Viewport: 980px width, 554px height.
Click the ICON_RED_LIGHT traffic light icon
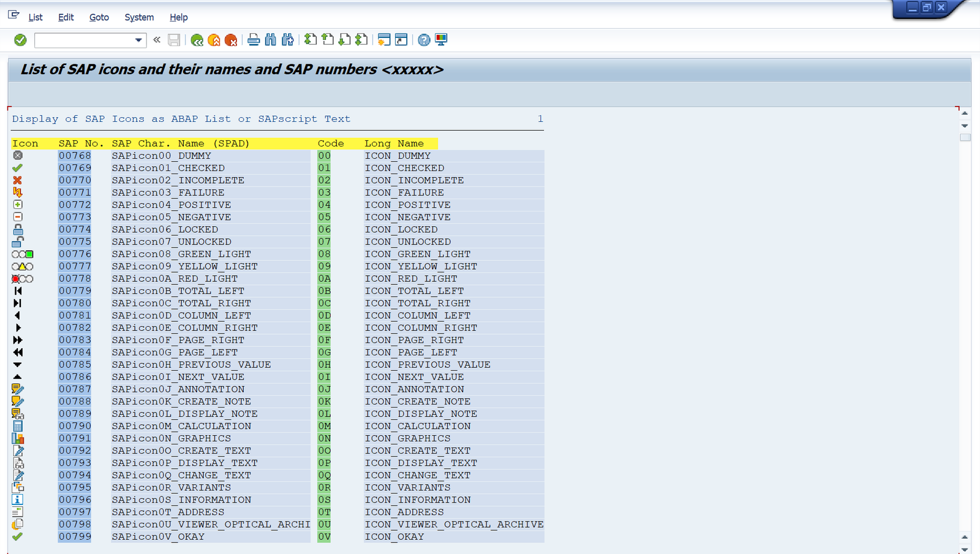23,278
